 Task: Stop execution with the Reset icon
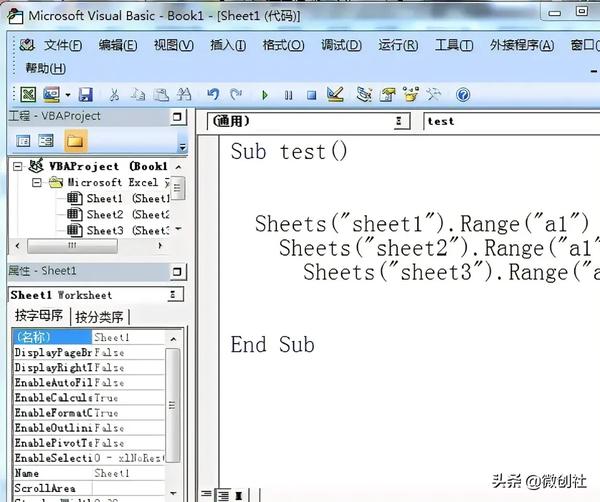[312, 95]
